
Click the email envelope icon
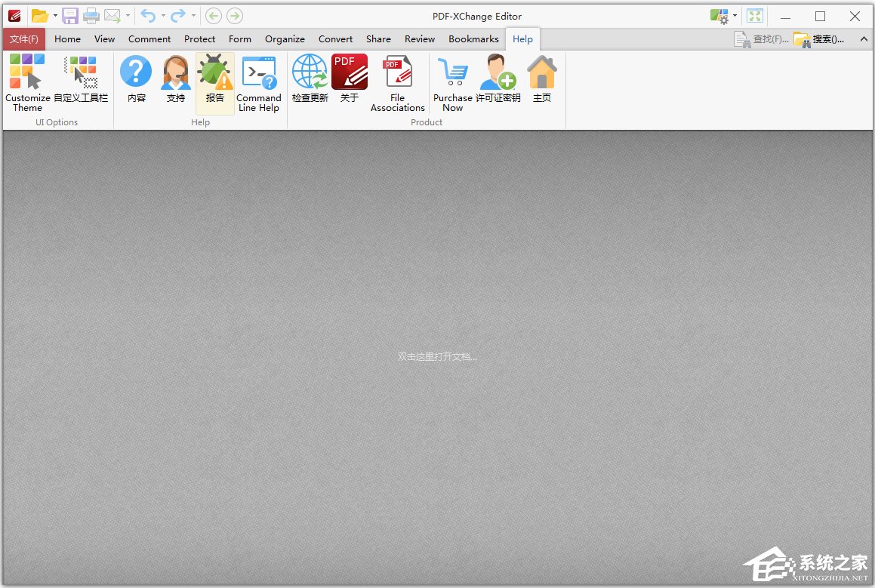pos(112,16)
